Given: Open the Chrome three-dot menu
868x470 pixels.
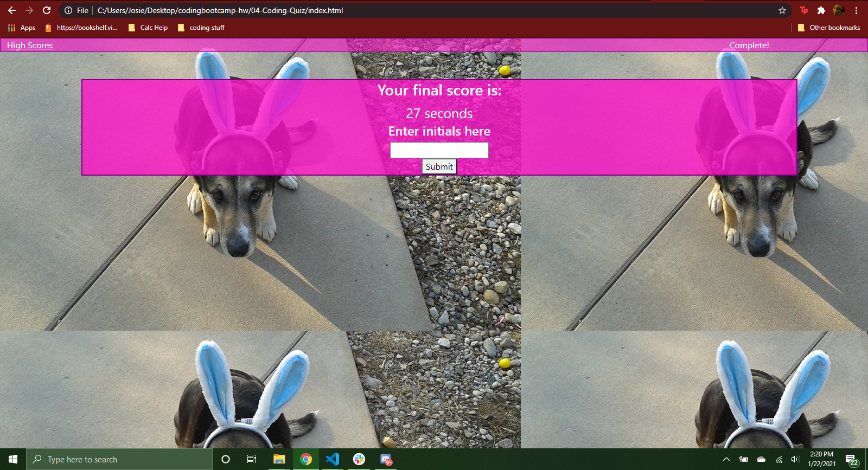Looking at the screenshot, I should 856,10.
